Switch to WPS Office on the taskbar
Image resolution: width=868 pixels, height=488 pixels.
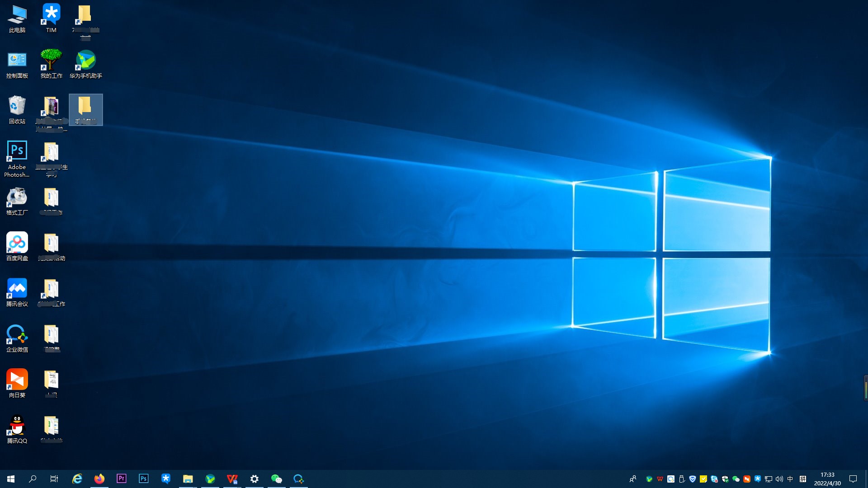(x=232, y=479)
